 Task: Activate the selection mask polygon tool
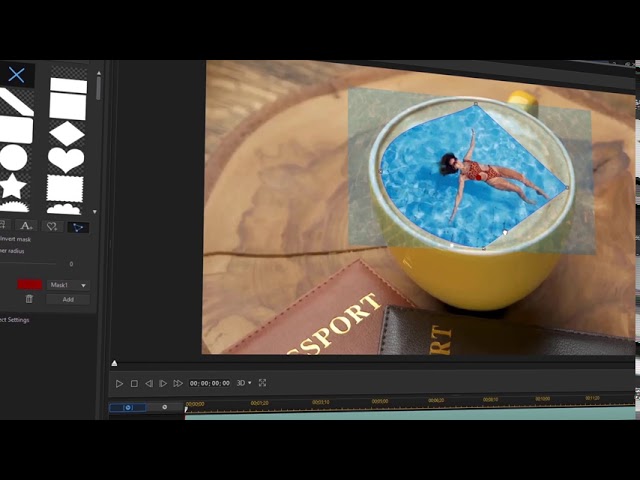pos(78,227)
